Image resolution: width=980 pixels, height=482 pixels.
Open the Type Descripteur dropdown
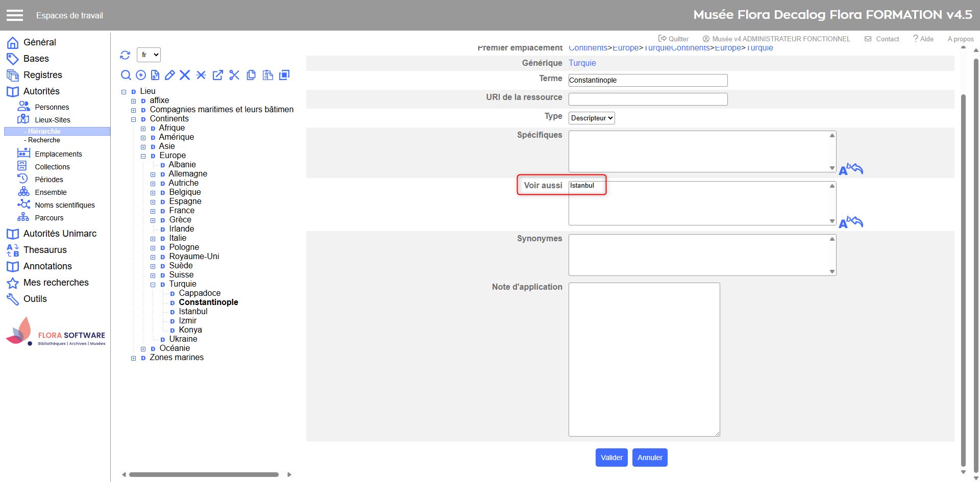(x=592, y=118)
